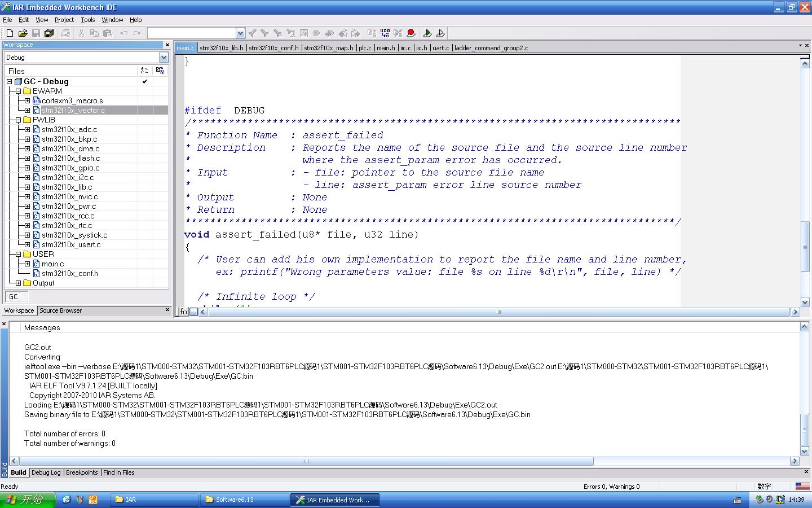Collapse the EWARM folder
812x508 pixels.
pos(18,91)
